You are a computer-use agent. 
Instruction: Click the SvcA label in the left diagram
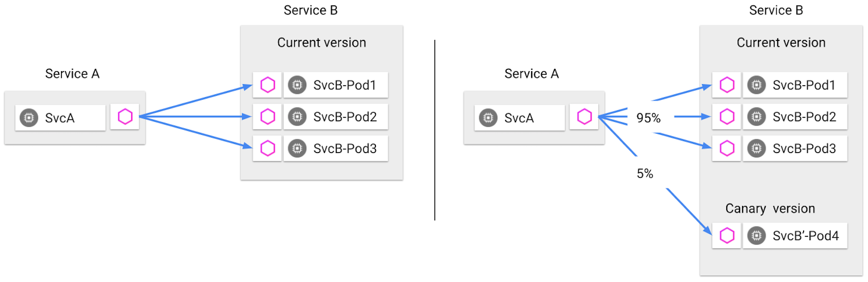[x=60, y=118]
